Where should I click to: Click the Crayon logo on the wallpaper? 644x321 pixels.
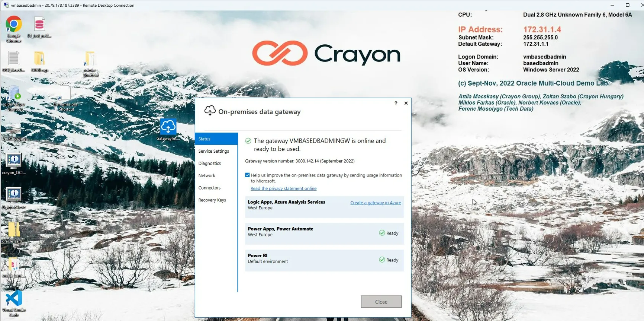326,53
